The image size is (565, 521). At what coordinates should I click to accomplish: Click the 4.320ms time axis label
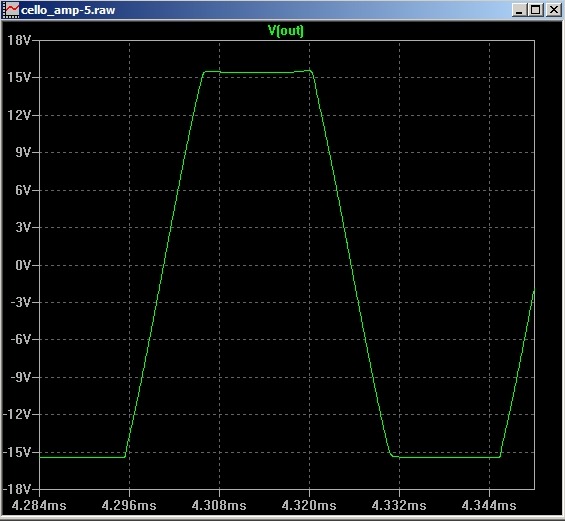(x=309, y=505)
